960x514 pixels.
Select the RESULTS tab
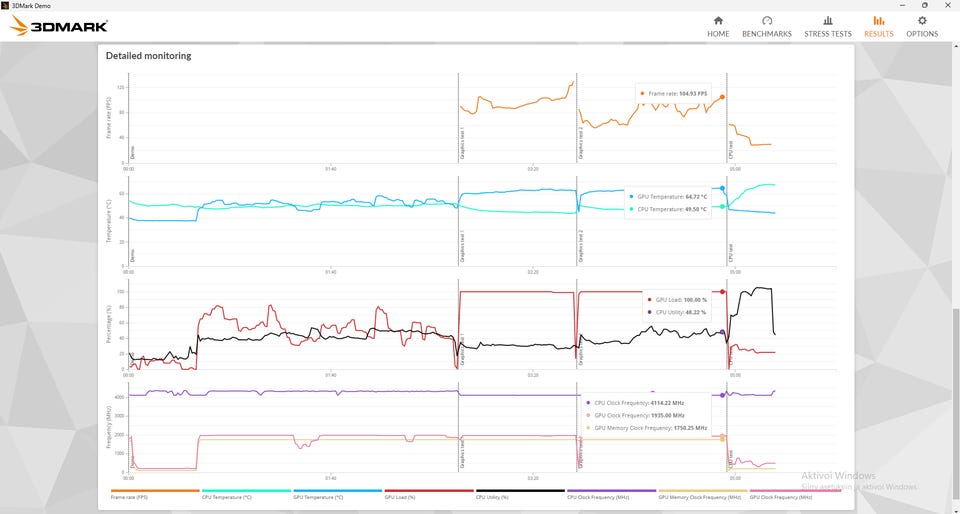pos(879,27)
